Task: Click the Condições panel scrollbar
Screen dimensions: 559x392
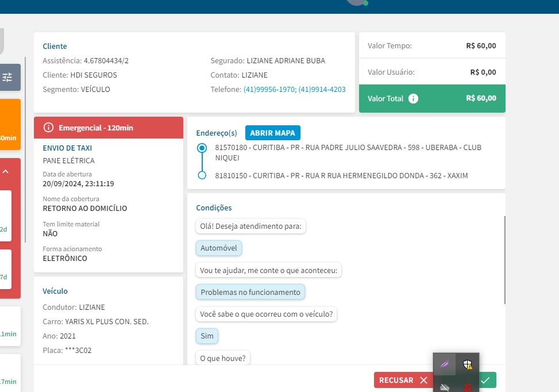Action: pos(504,260)
